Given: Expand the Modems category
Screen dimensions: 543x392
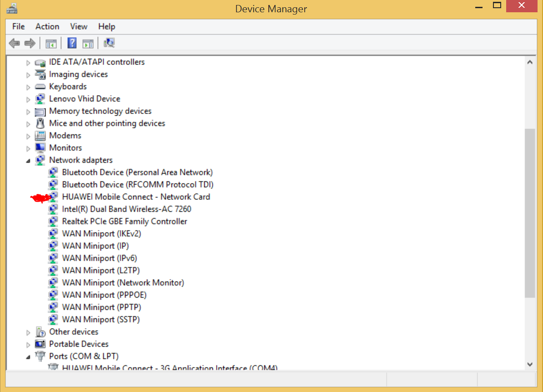Looking at the screenshot, I should pos(28,136).
